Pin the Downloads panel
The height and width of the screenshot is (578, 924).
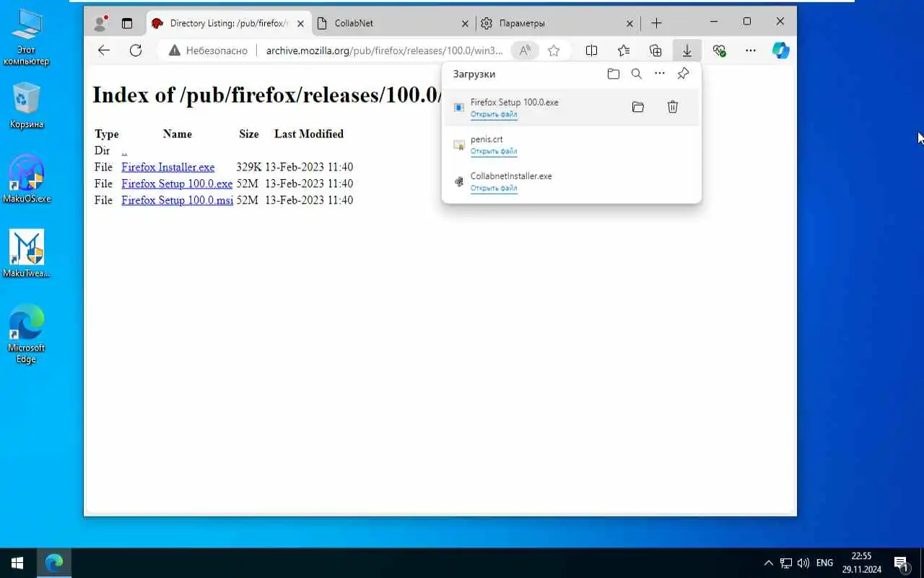(x=683, y=74)
